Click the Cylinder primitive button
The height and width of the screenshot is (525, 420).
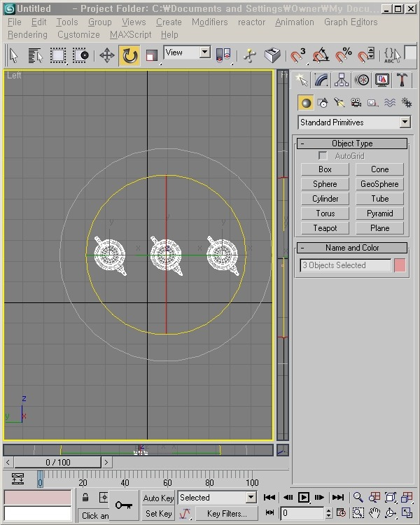(x=325, y=199)
